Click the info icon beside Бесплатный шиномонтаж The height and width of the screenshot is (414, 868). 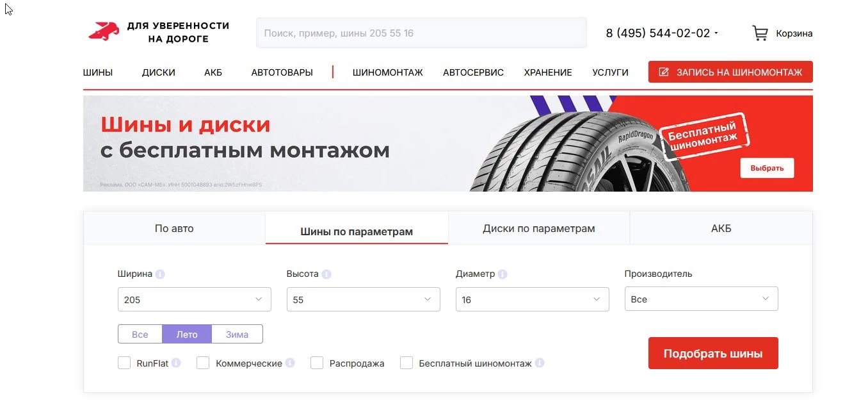540,363
